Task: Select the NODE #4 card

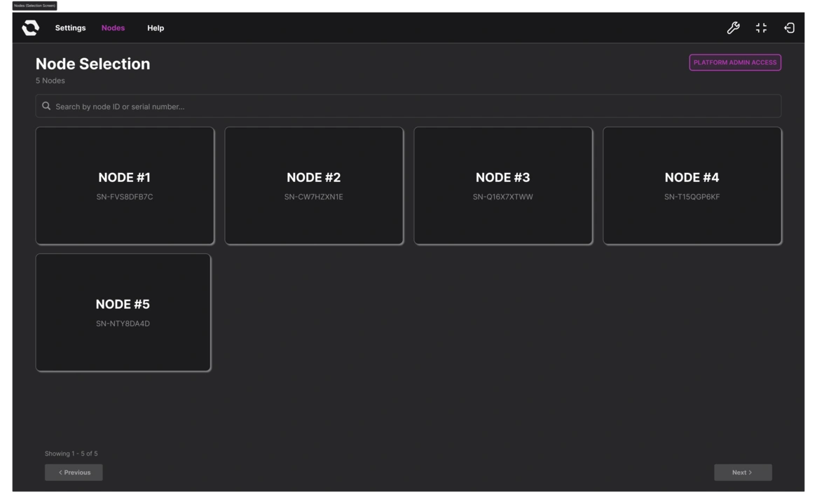Action: tap(692, 186)
